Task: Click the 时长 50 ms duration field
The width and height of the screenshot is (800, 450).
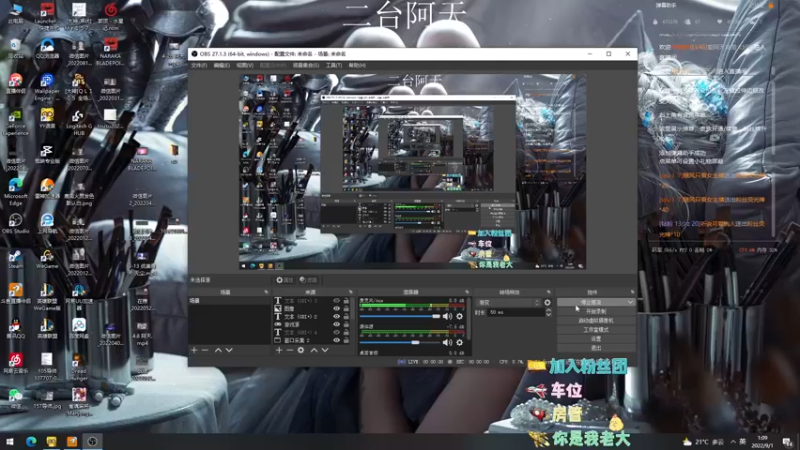Action: 516,312
